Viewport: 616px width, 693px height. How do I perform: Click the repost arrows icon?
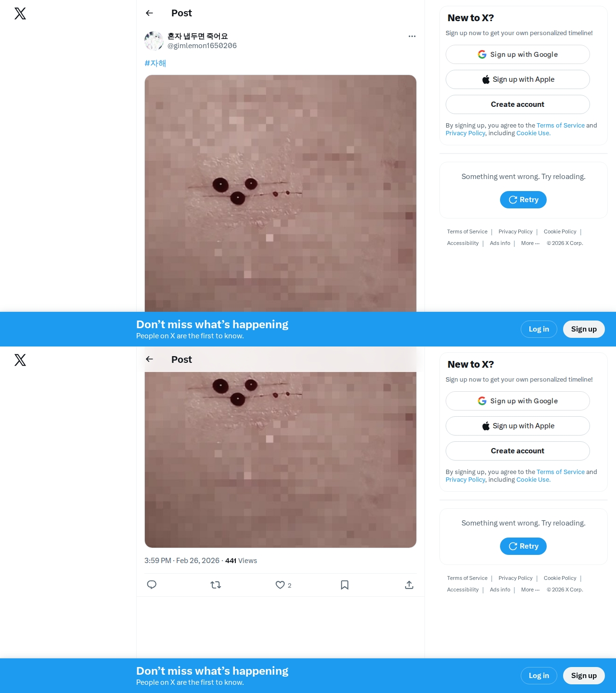pos(216,585)
